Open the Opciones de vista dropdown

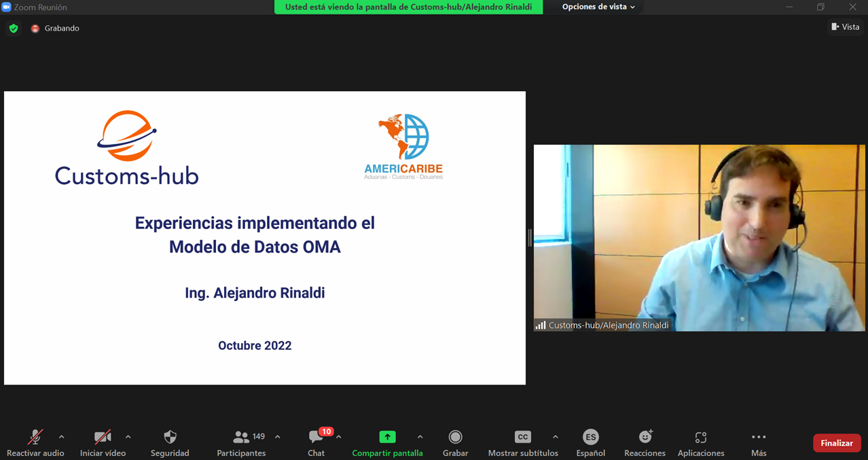coord(598,7)
